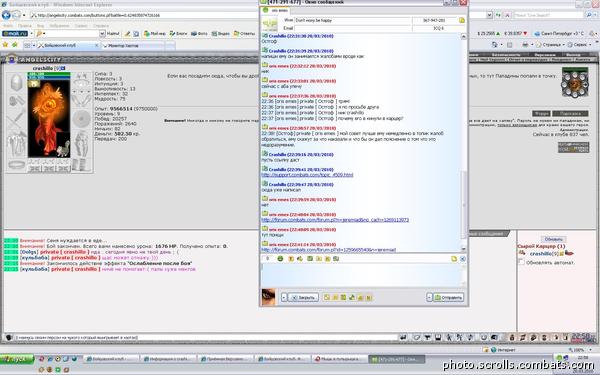This screenshot has height=375, width=600.
Task: Click the mail.ru logo on the toolbar
Action: [x=15, y=34]
